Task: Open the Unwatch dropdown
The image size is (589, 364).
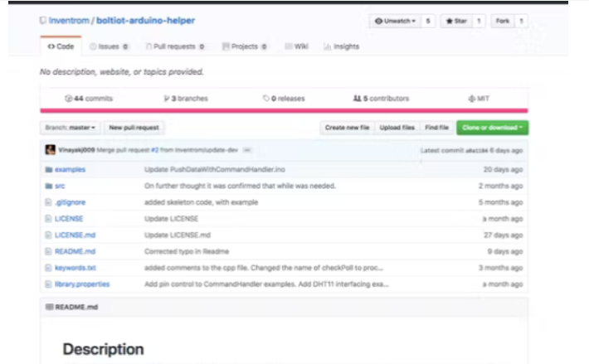Action: (x=395, y=21)
